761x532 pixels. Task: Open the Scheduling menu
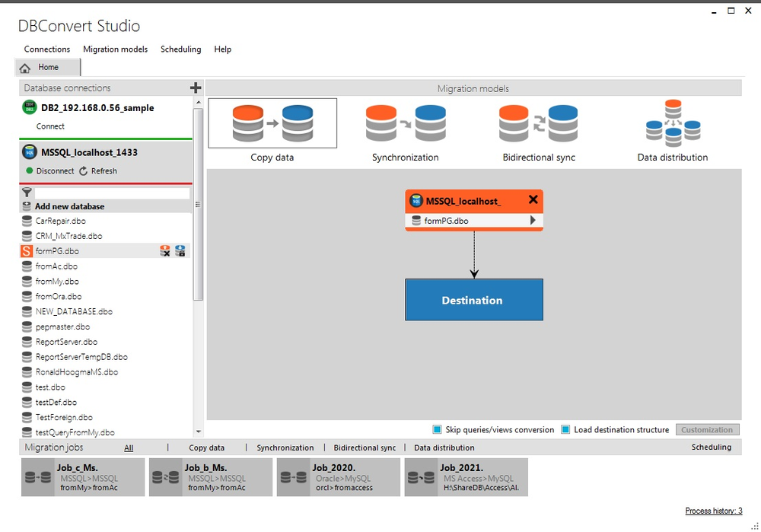tap(180, 49)
